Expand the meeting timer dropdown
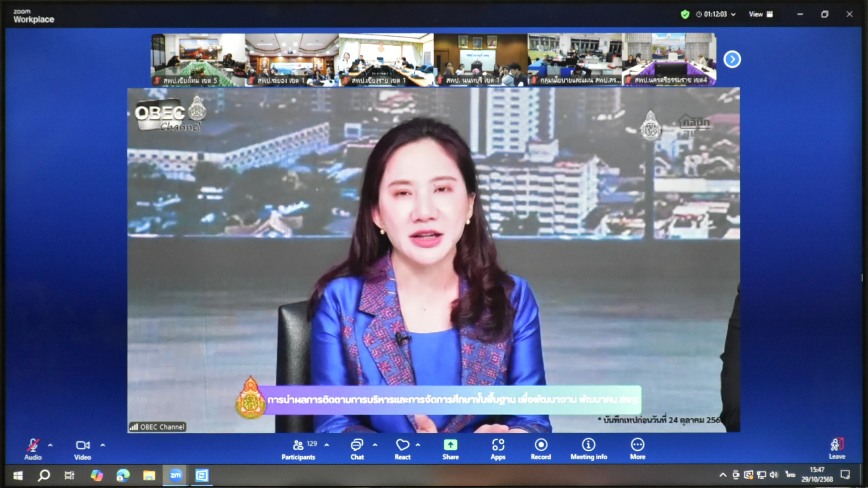This screenshot has height=488, width=868. coord(733,14)
